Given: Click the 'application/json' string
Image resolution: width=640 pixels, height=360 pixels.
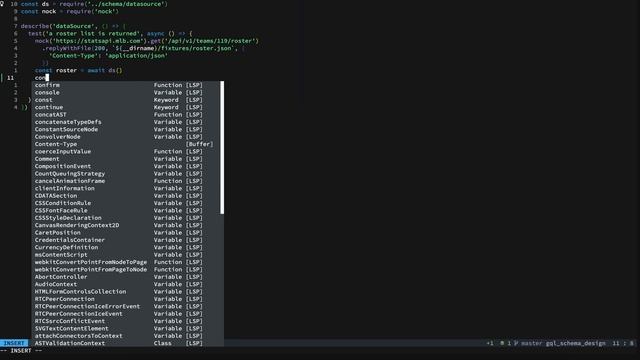Looking at the screenshot, I should (136, 56).
